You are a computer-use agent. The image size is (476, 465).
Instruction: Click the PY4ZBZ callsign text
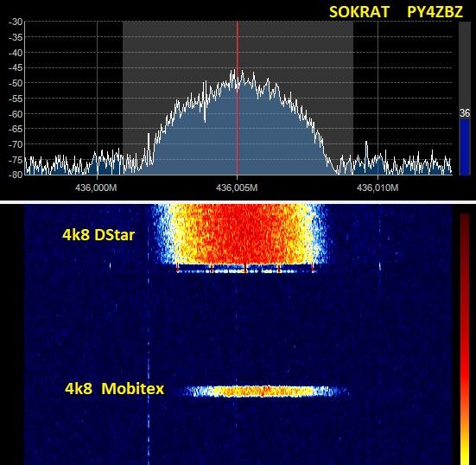click(435, 12)
